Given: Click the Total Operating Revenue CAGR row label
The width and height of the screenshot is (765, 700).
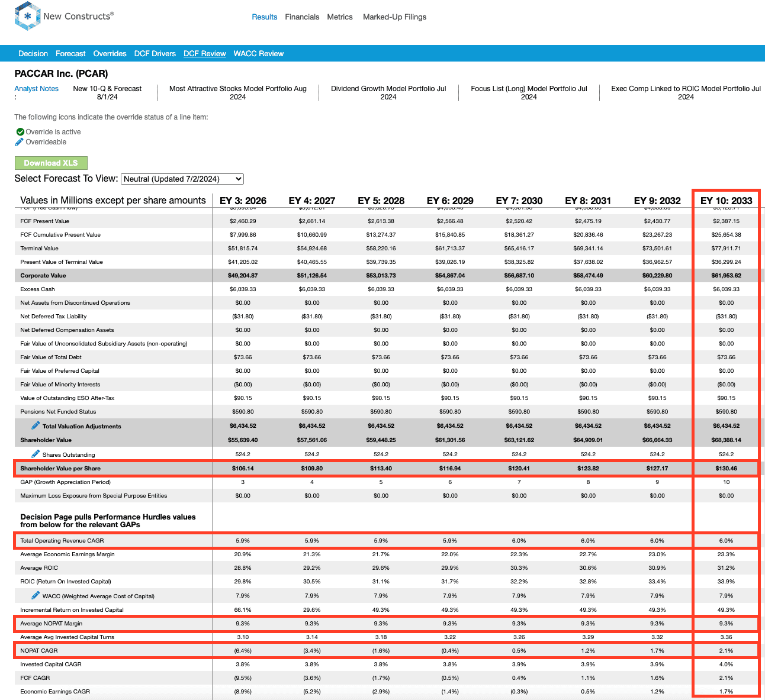Looking at the screenshot, I should click(62, 541).
